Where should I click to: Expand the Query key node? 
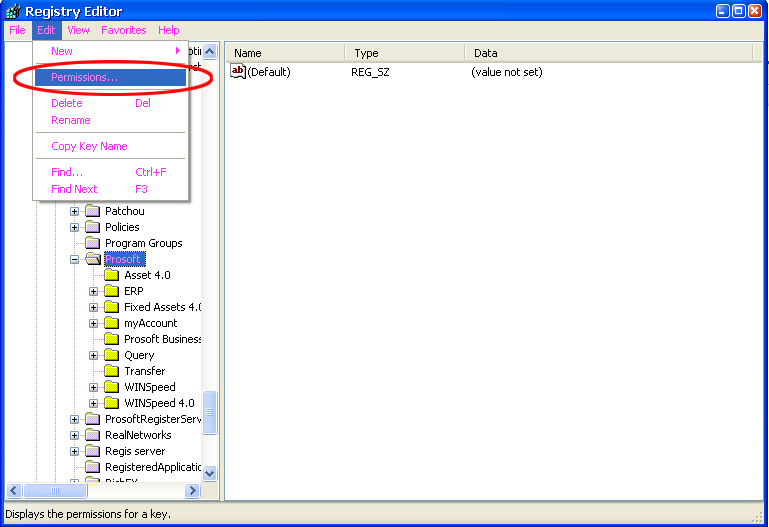pyautogui.click(x=94, y=355)
